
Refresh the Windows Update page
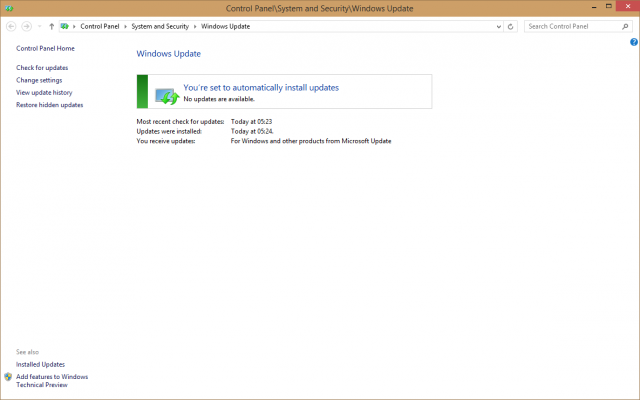tap(510, 27)
